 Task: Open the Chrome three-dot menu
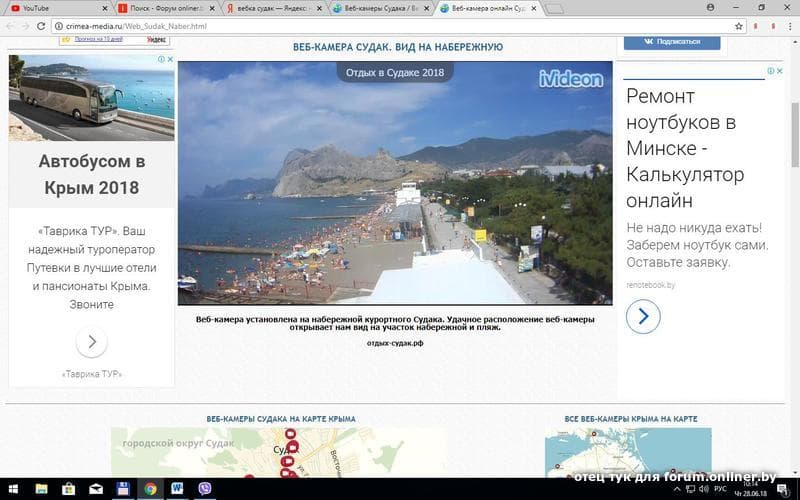pyautogui.click(x=790, y=26)
